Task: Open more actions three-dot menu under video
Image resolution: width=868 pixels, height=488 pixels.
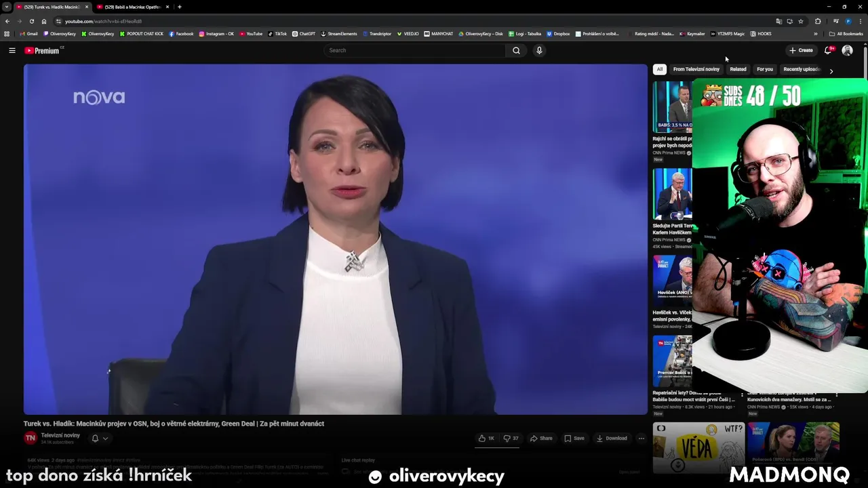Action: pyautogui.click(x=641, y=439)
